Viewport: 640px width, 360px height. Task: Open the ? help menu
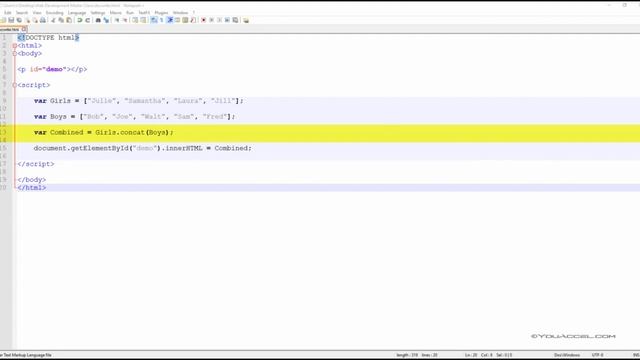click(194, 13)
